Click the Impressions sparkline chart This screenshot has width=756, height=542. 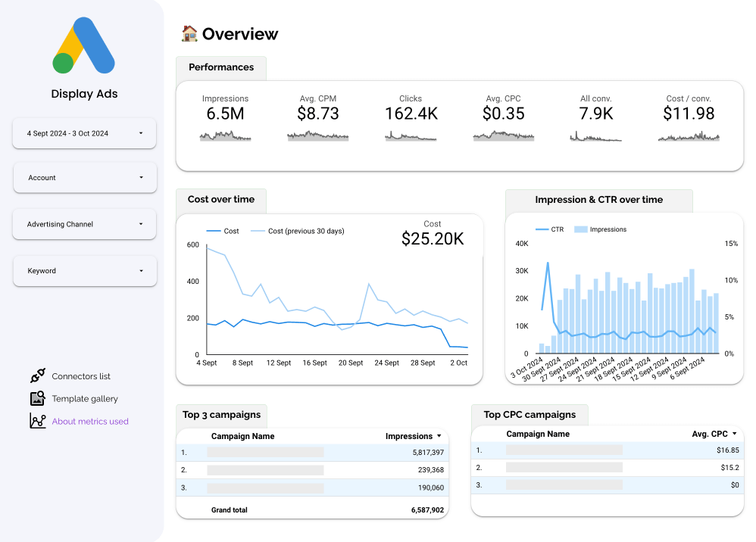coord(225,135)
